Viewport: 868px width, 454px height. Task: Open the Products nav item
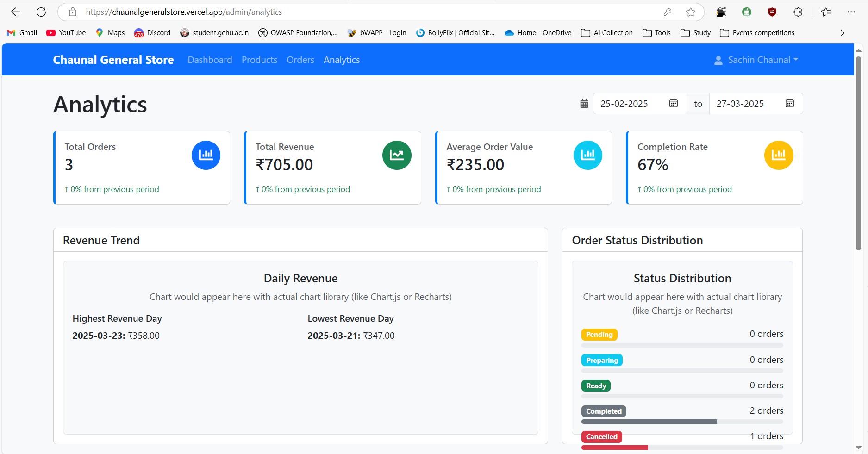coord(259,60)
